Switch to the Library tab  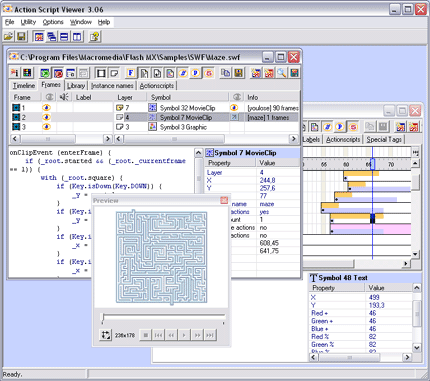pyautogui.click(x=76, y=86)
